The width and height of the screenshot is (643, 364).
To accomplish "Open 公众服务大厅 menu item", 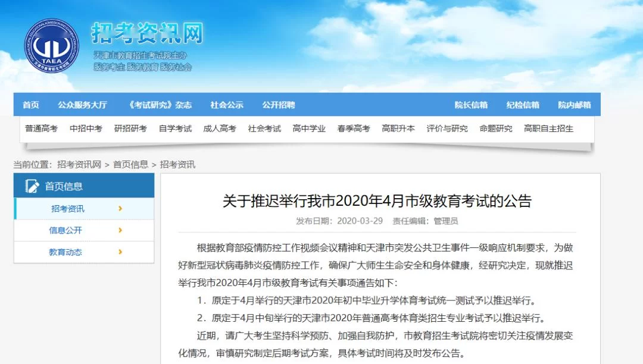I will pyautogui.click(x=82, y=105).
